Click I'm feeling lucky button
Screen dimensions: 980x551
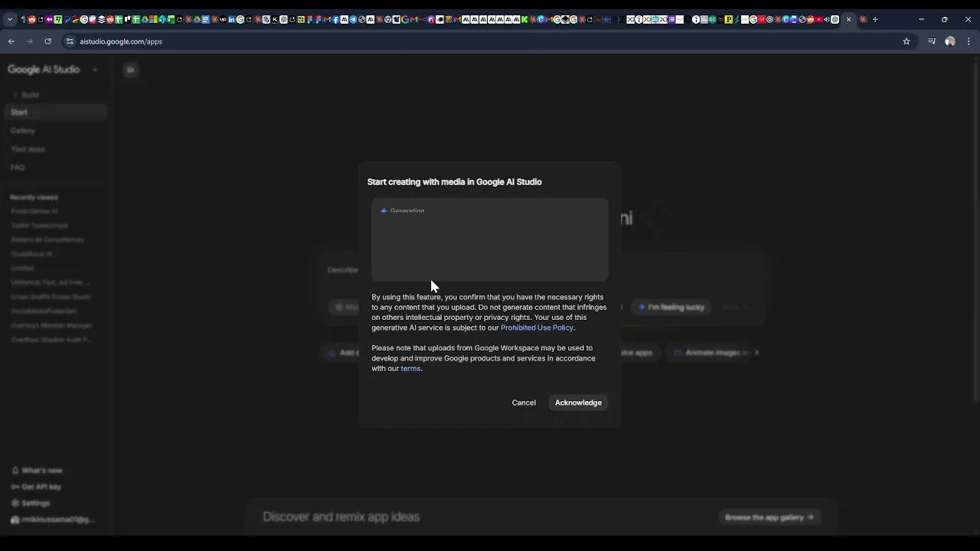tap(671, 307)
